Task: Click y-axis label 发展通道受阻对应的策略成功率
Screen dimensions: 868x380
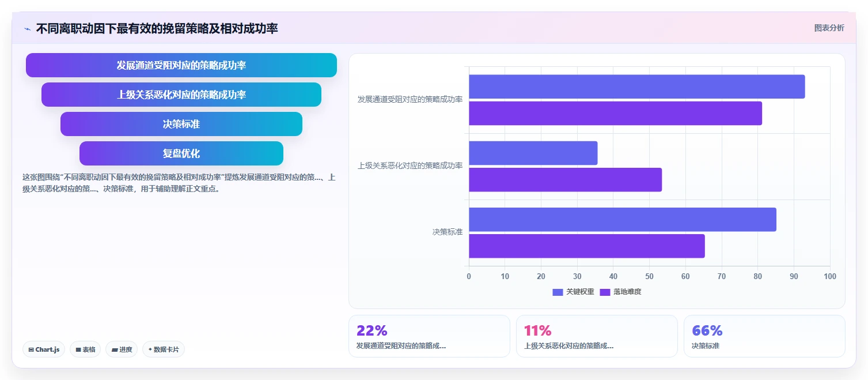Action: click(x=410, y=99)
